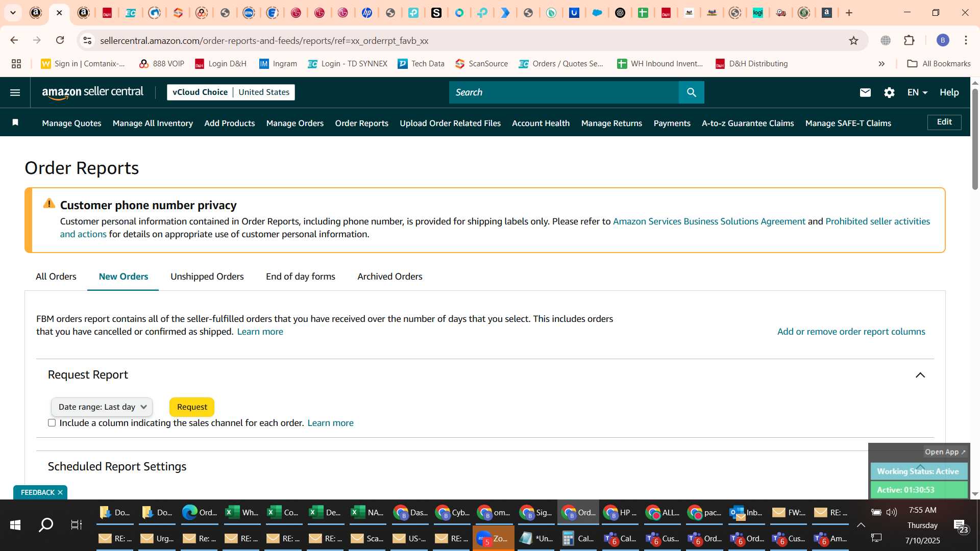The image size is (980, 551).
Task: Switch to the All Orders tab
Action: click(56, 277)
